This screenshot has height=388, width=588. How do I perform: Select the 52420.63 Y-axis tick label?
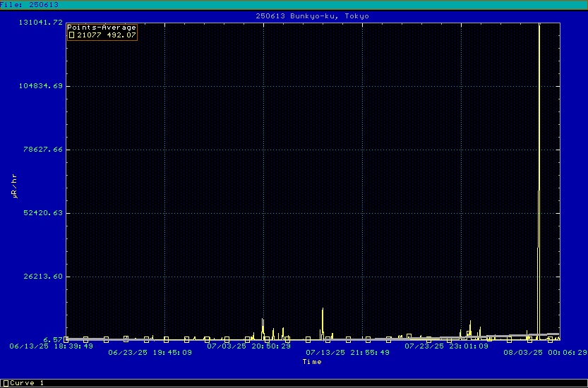tap(43, 213)
